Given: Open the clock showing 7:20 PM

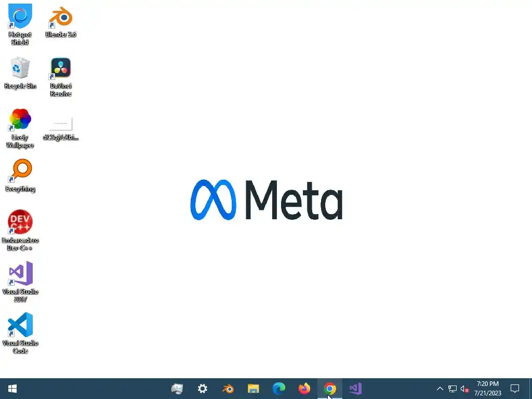Looking at the screenshot, I should point(487,389).
